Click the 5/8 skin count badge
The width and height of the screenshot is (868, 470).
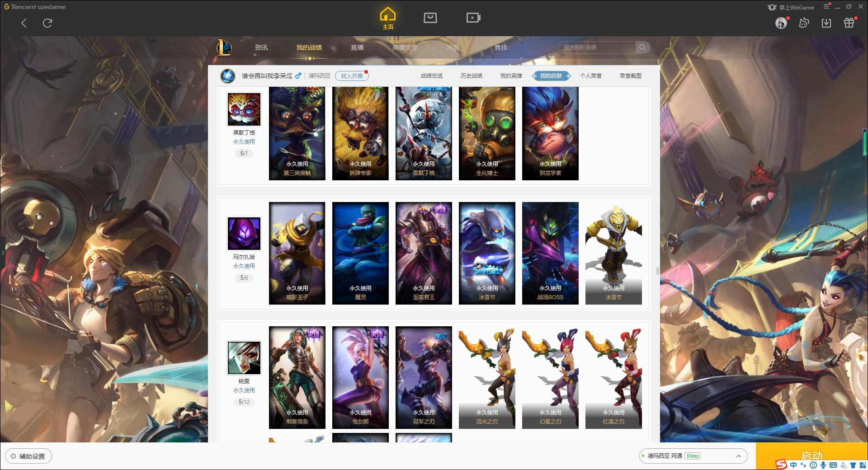(x=244, y=278)
